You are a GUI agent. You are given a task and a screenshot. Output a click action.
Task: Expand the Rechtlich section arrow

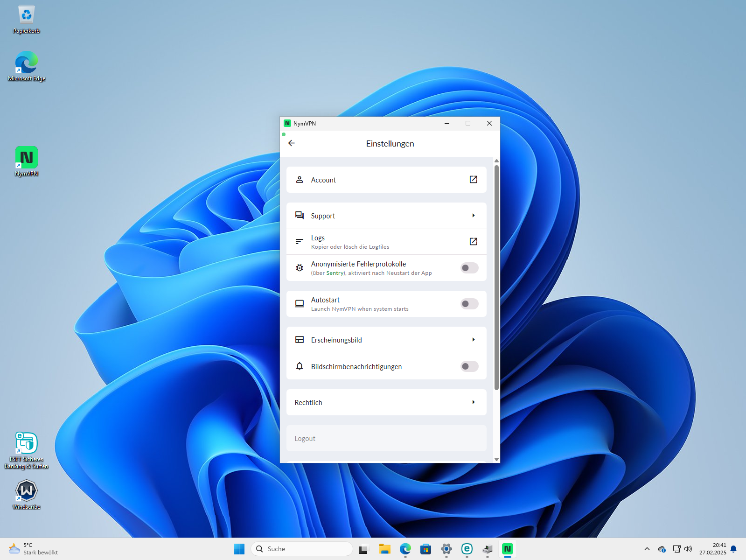(474, 402)
